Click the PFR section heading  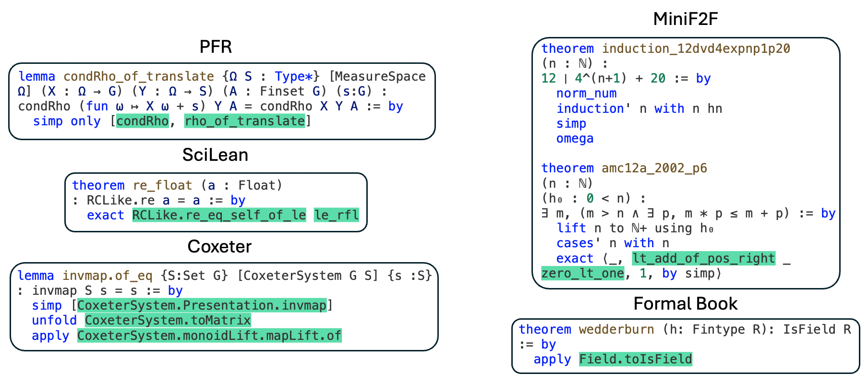click(x=216, y=47)
